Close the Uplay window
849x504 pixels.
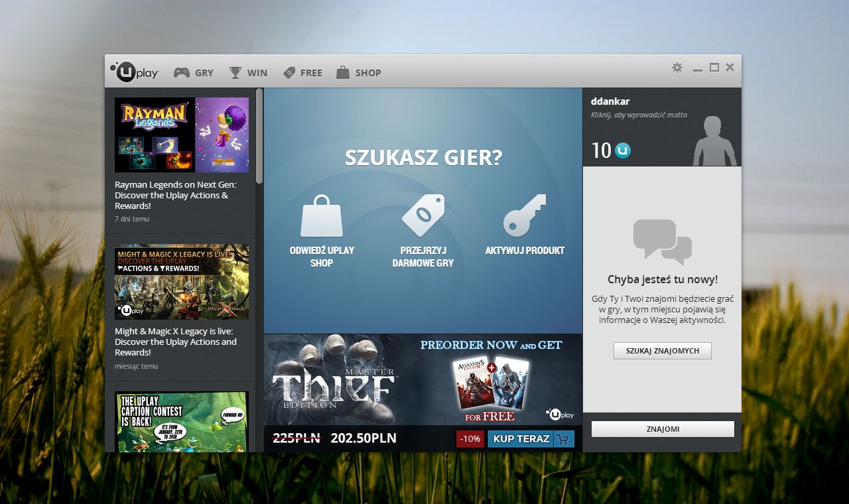[730, 68]
